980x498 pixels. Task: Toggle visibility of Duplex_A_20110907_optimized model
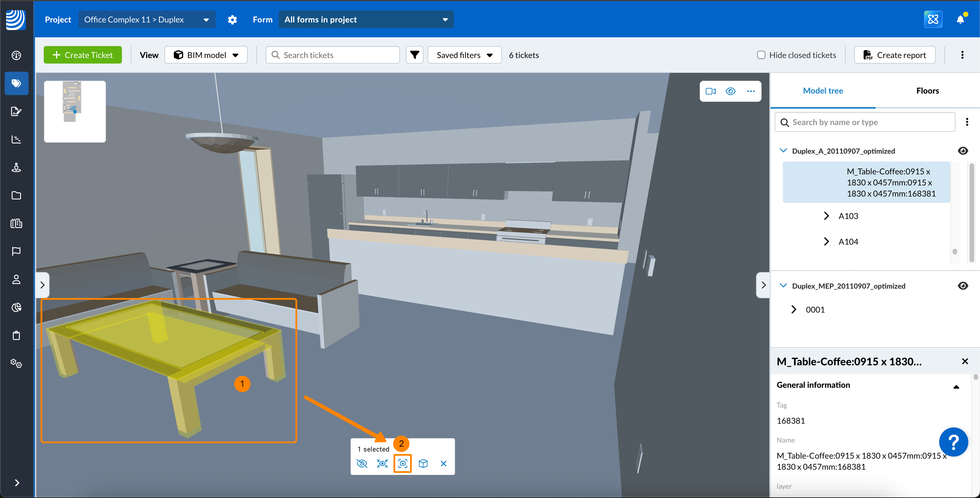963,151
